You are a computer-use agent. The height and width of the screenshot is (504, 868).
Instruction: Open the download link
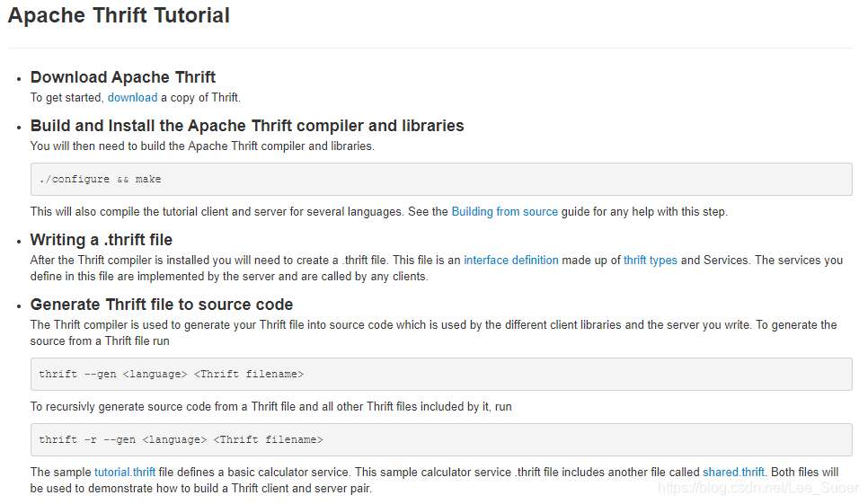tap(132, 98)
